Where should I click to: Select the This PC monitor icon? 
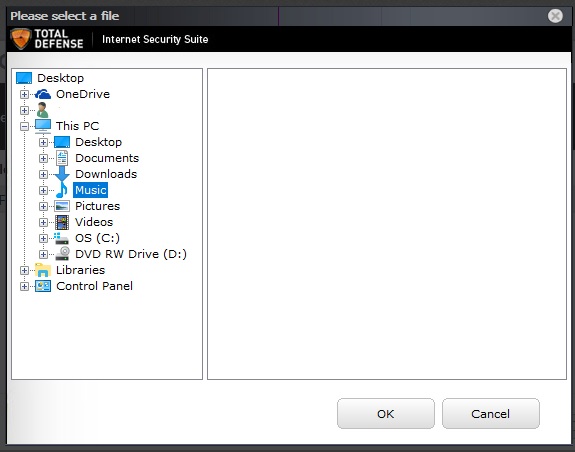pos(43,126)
